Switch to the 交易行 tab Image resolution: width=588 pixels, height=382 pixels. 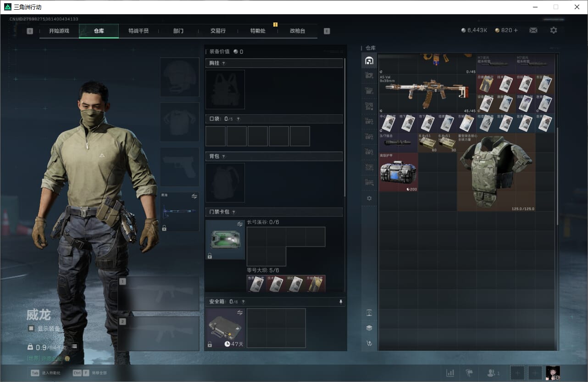pyautogui.click(x=218, y=31)
